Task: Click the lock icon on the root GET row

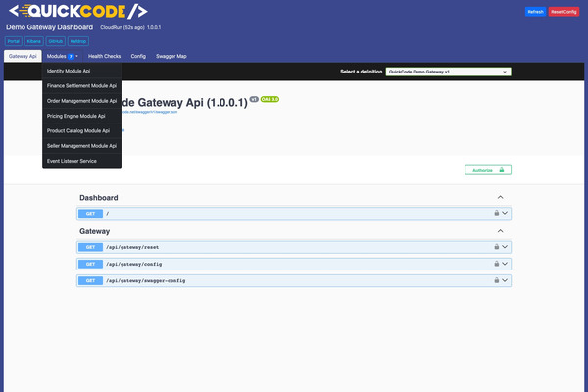Action: (x=497, y=213)
